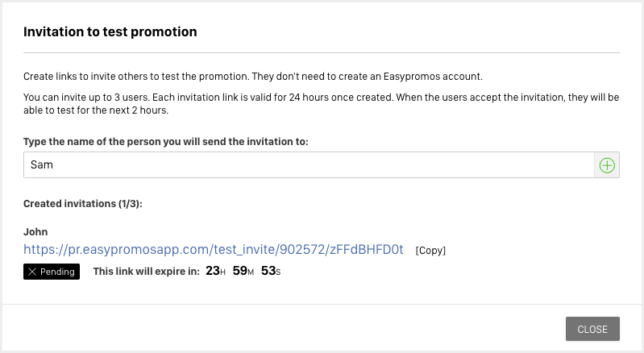Click "This link will expire in:" label
This screenshot has width=644, height=353.
click(x=146, y=272)
